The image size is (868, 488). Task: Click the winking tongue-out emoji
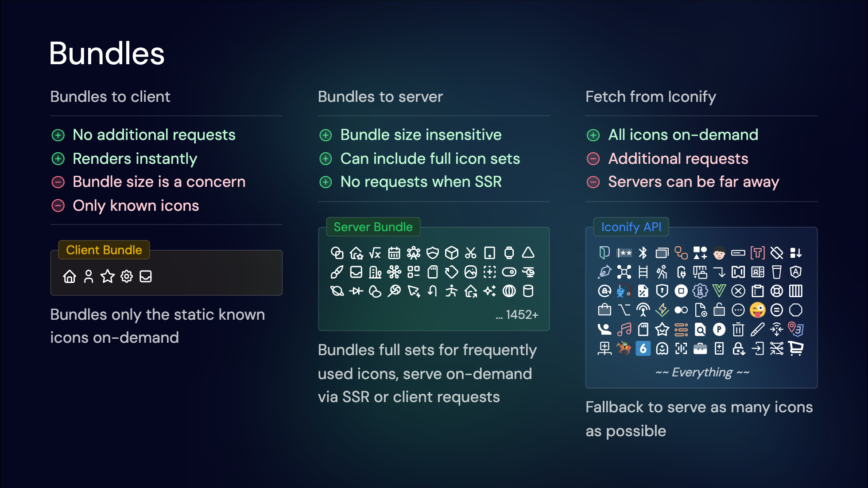[757, 310]
